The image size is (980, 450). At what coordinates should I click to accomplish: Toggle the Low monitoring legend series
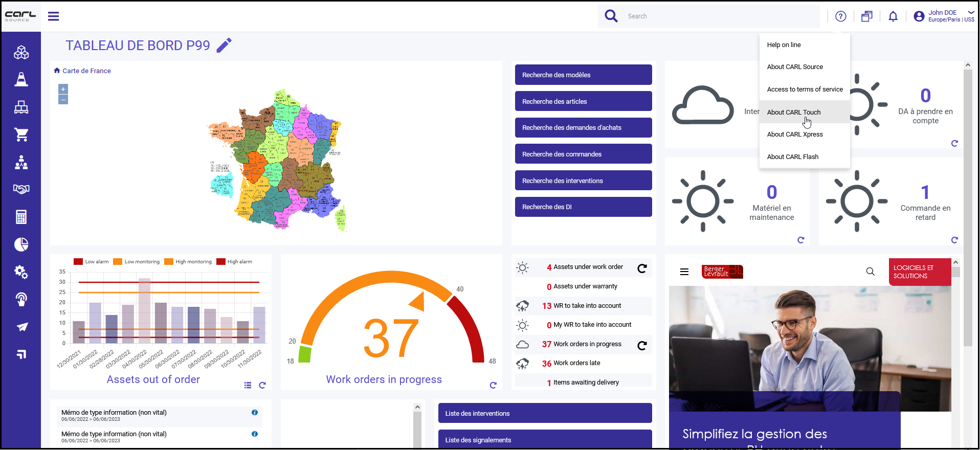click(137, 262)
